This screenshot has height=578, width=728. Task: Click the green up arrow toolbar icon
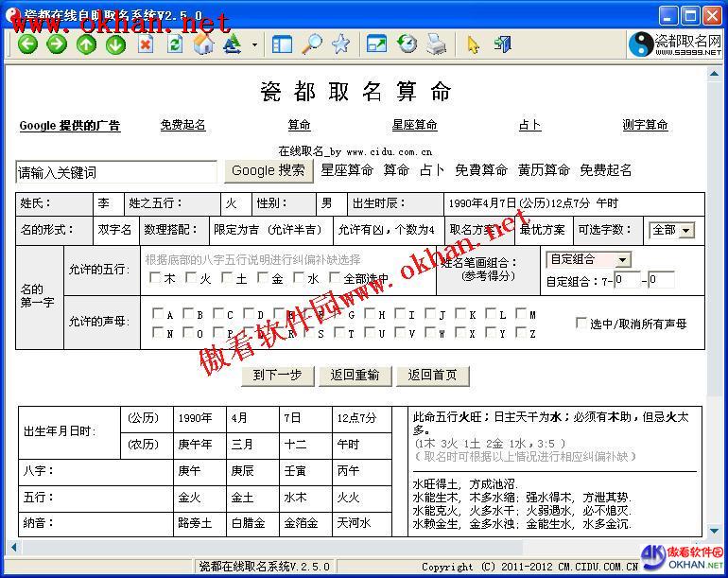(x=86, y=44)
